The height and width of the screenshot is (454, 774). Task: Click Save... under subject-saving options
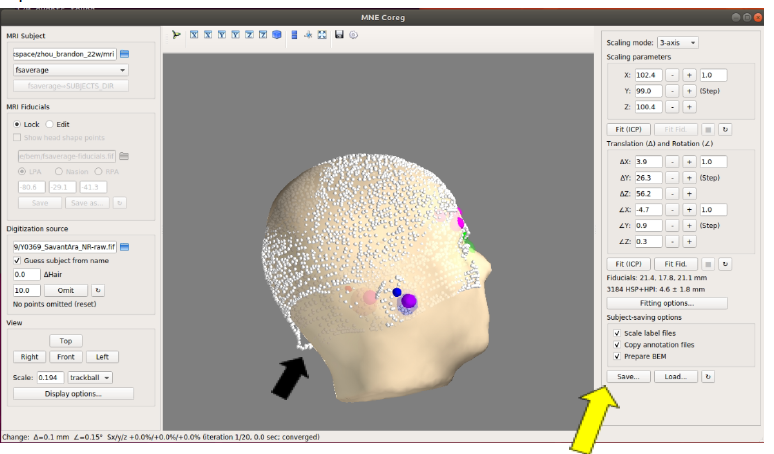coord(628,377)
